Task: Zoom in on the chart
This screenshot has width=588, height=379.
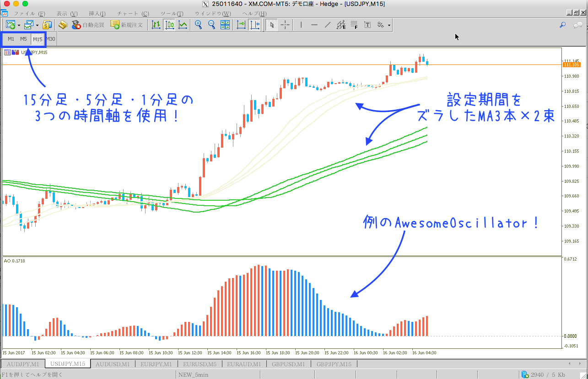Action: click(198, 25)
